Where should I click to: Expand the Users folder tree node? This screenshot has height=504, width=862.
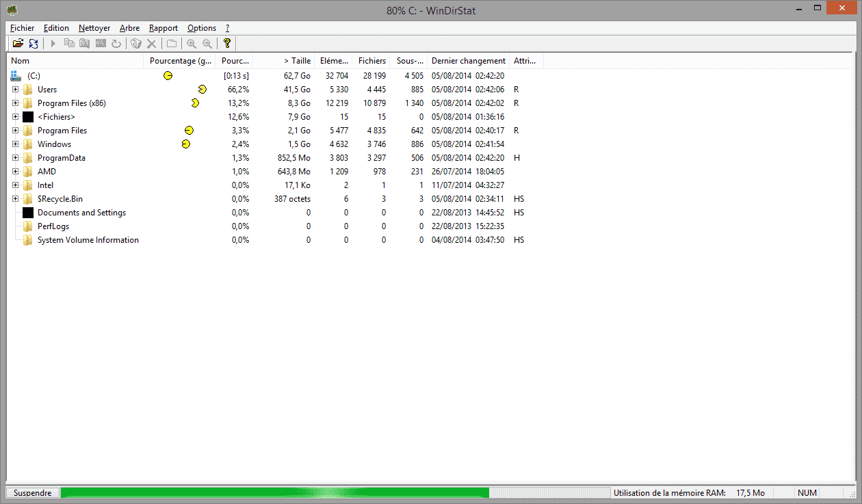coord(15,90)
